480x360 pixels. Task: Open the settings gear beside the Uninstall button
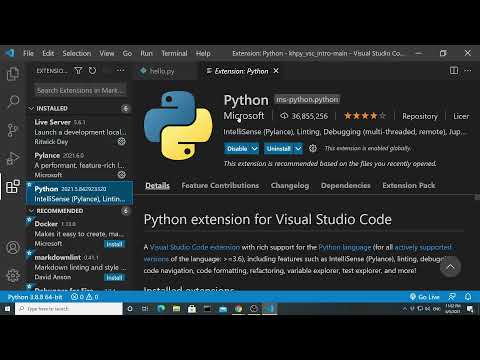point(313,148)
